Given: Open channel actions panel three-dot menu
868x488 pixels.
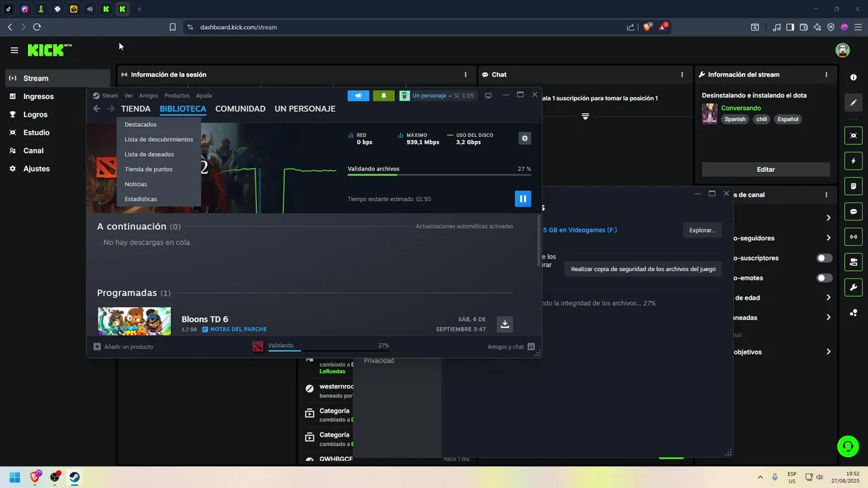Looking at the screenshot, I should [826, 195].
